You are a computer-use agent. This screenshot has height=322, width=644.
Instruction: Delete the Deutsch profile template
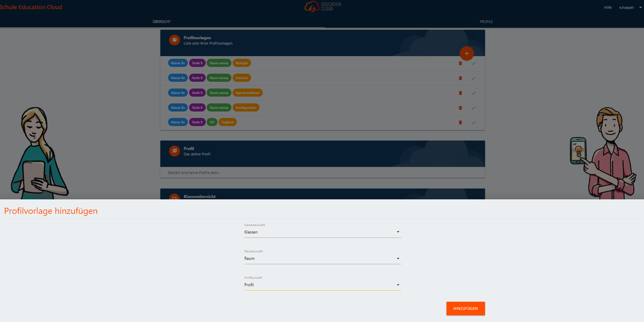coord(460,78)
